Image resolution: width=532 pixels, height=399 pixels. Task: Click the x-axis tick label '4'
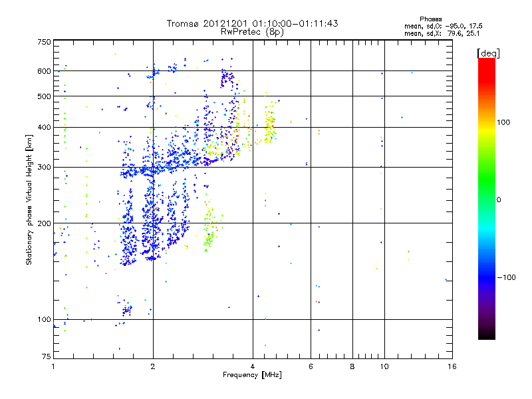tap(253, 366)
